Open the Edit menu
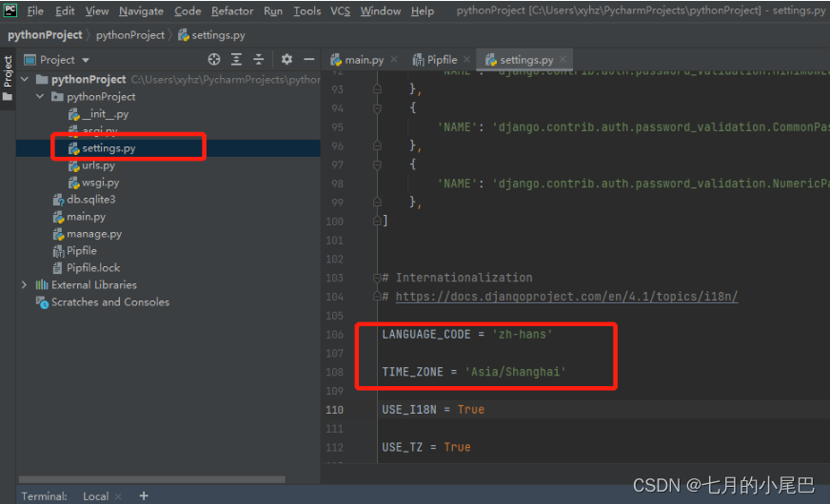 click(65, 10)
